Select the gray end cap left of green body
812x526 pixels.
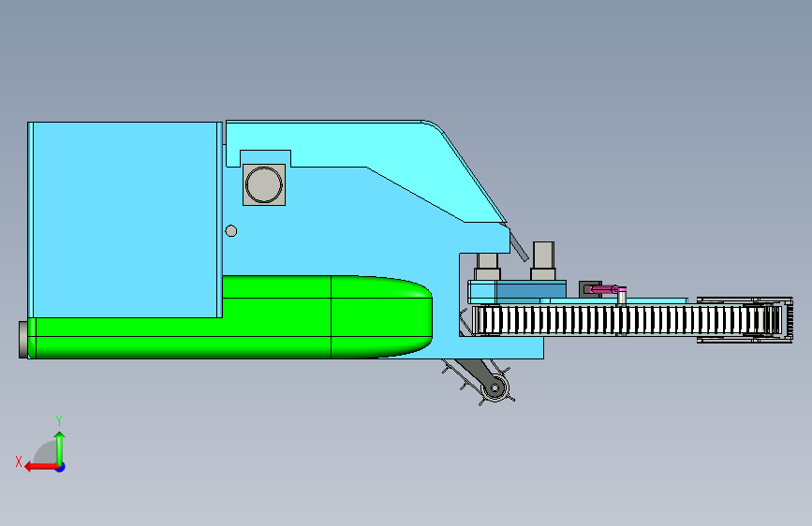pos(23,340)
